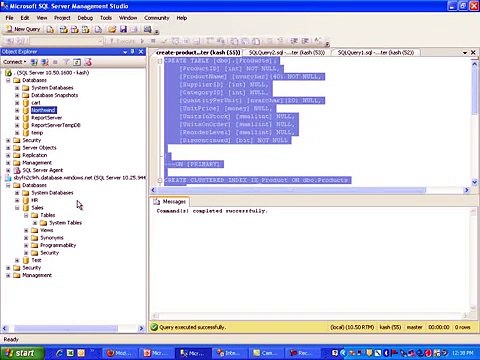Select the ReportServer database
The height and width of the screenshot is (360, 480).
tap(46, 118)
